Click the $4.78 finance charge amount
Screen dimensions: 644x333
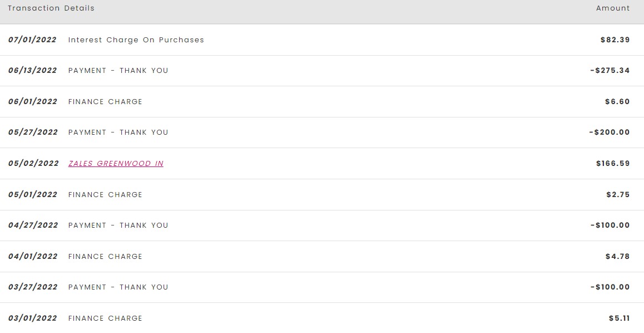(x=617, y=257)
